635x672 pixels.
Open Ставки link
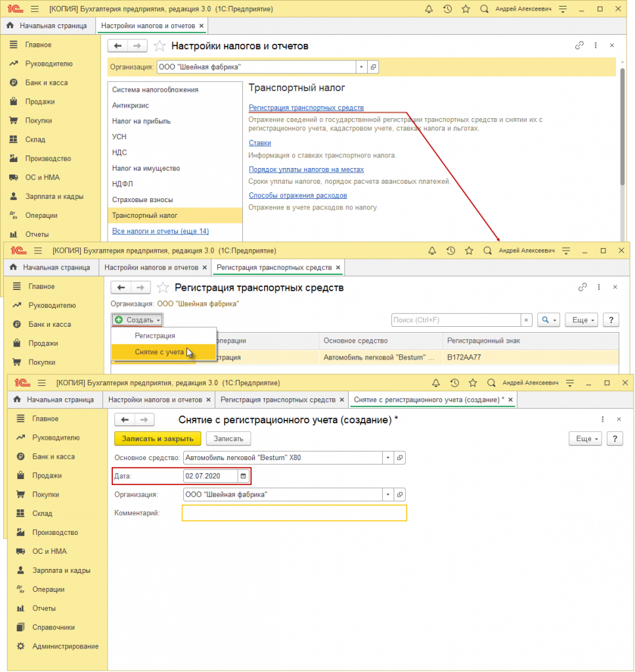point(260,142)
